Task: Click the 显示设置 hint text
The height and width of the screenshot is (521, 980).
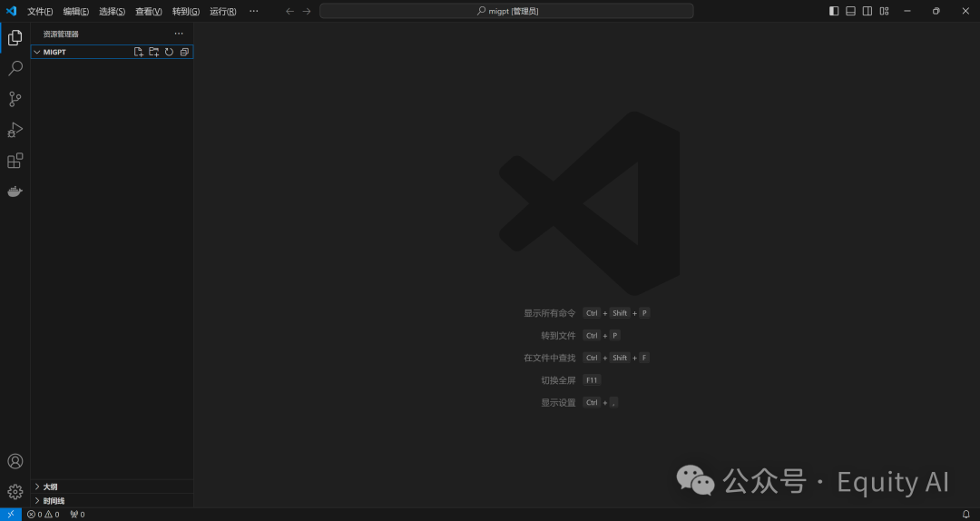Action: [x=558, y=402]
